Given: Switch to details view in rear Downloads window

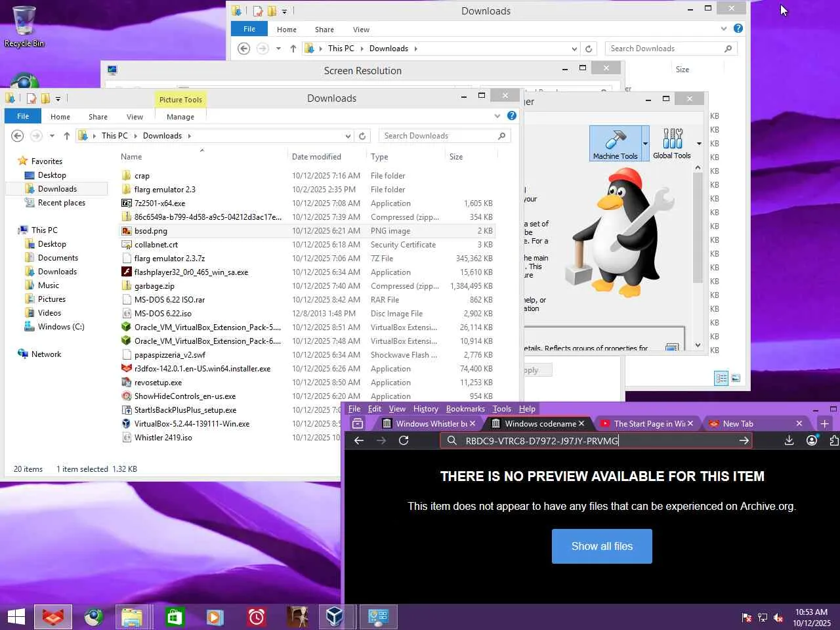Looking at the screenshot, I should click(x=721, y=378).
